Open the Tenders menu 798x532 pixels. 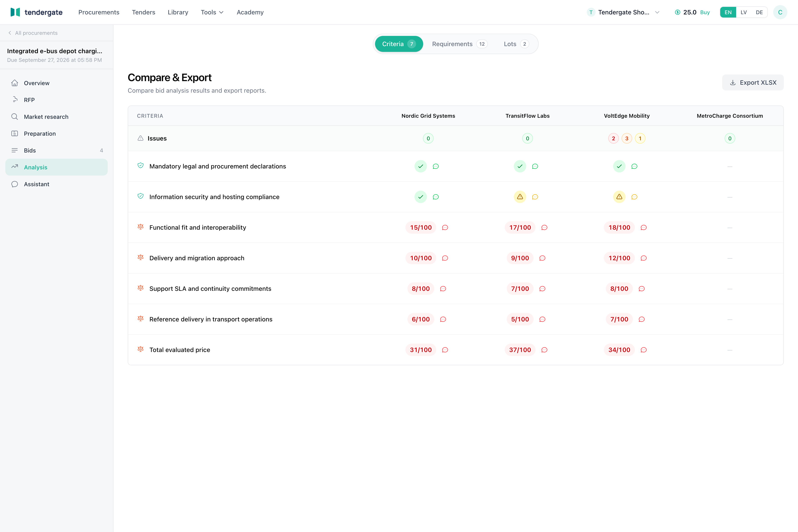(x=143, y=12)
